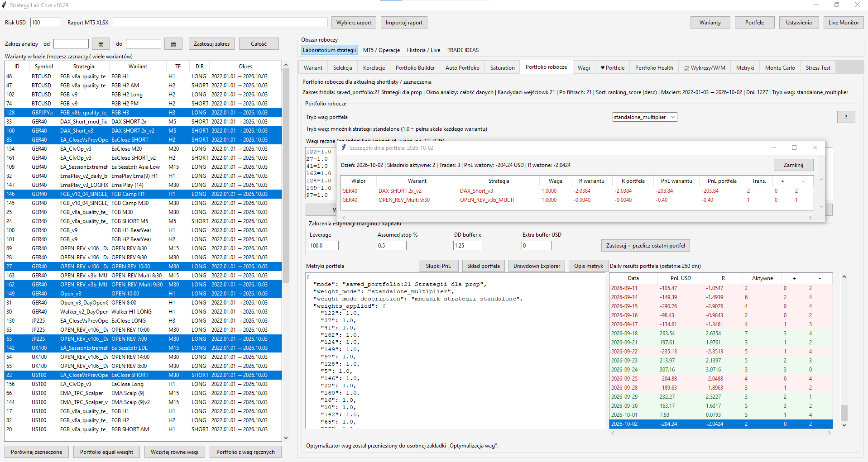The width and height of the screenshot is (868, 462).
Task: Click into the Raport MT5 XLSX path field
Action: point(220,23)
